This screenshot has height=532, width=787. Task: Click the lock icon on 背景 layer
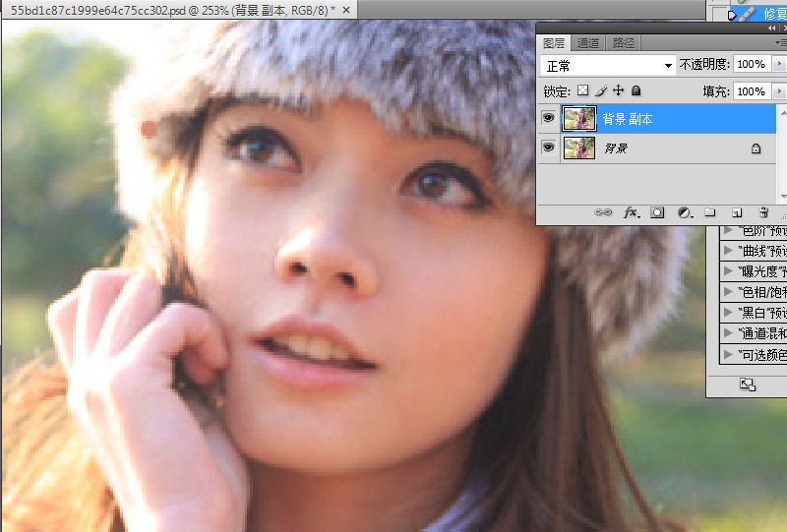pos(756,148)
